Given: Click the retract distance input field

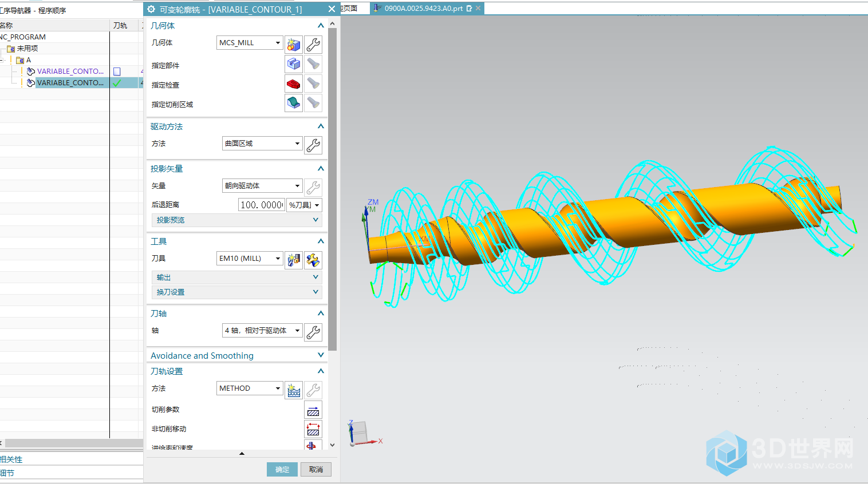Looking at the screenshot, I should coord(261,205).
